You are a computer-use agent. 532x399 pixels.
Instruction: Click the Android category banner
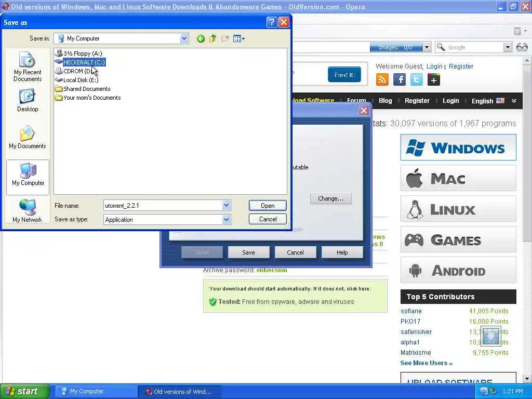(458, 270)
